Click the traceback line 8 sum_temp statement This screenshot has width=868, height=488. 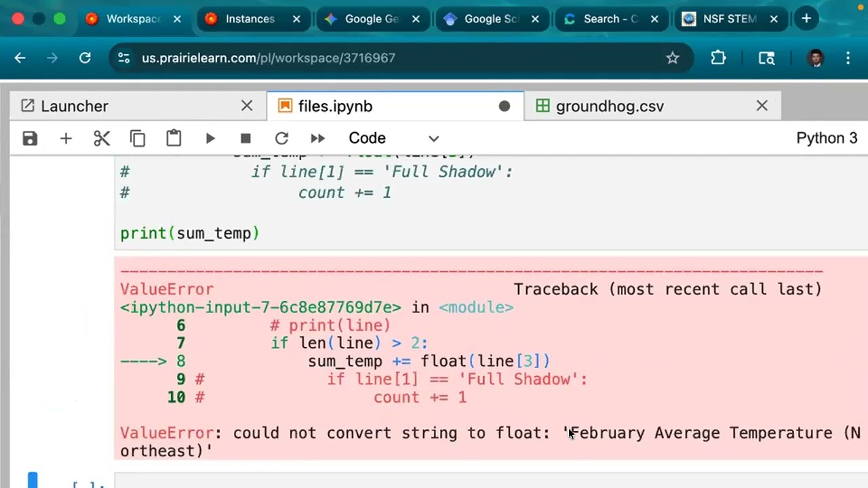[x=429, y=361]
